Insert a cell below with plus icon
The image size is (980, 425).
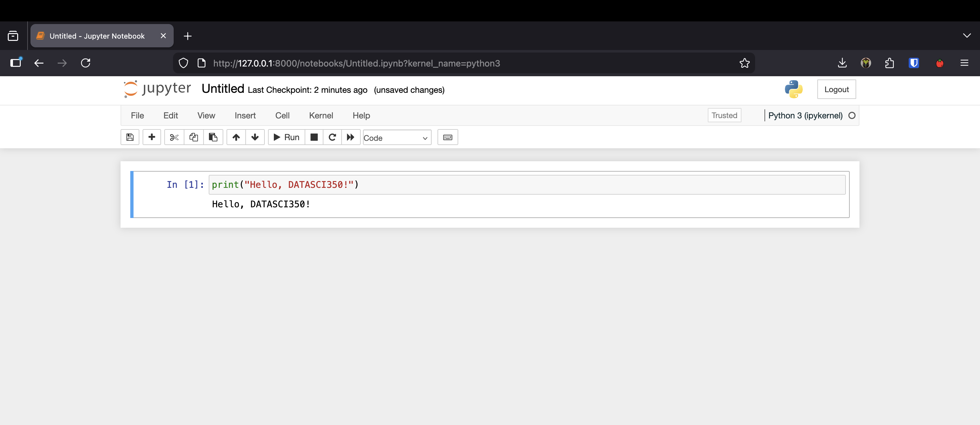click(x=151, y=137)
